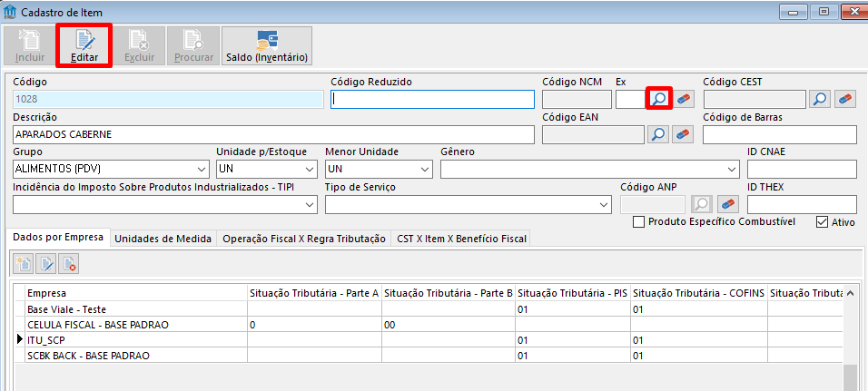Click the Excluir toolbar button
The width and height of the screenshot is (868, 391).
click(x=139, y=45)
